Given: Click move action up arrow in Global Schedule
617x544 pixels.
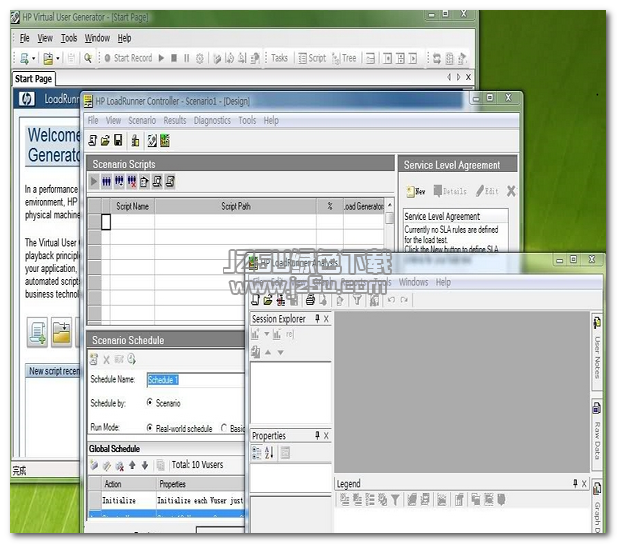Looking at the screenshot, I should 132,465.
